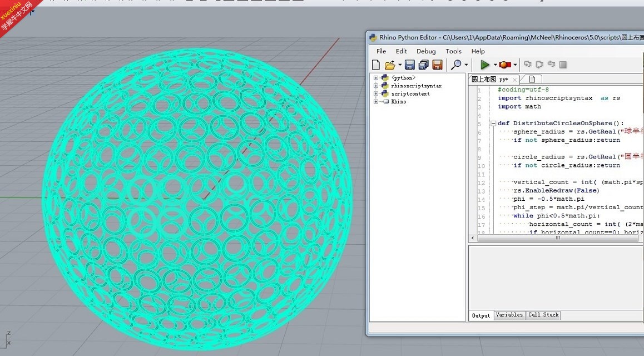Viewport: 644px width, 356px height.
Task: Close the 圆上布圆.py tab
Action: pos(514,80)
